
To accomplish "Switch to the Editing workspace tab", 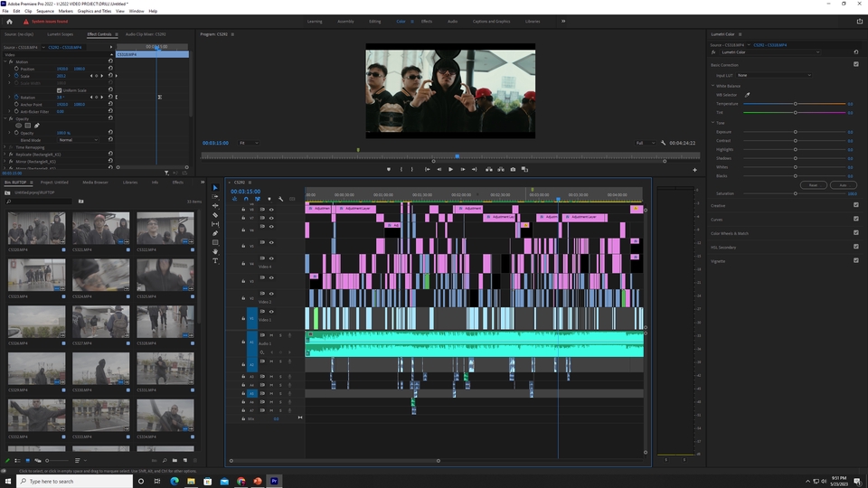I will pos(374,21).
